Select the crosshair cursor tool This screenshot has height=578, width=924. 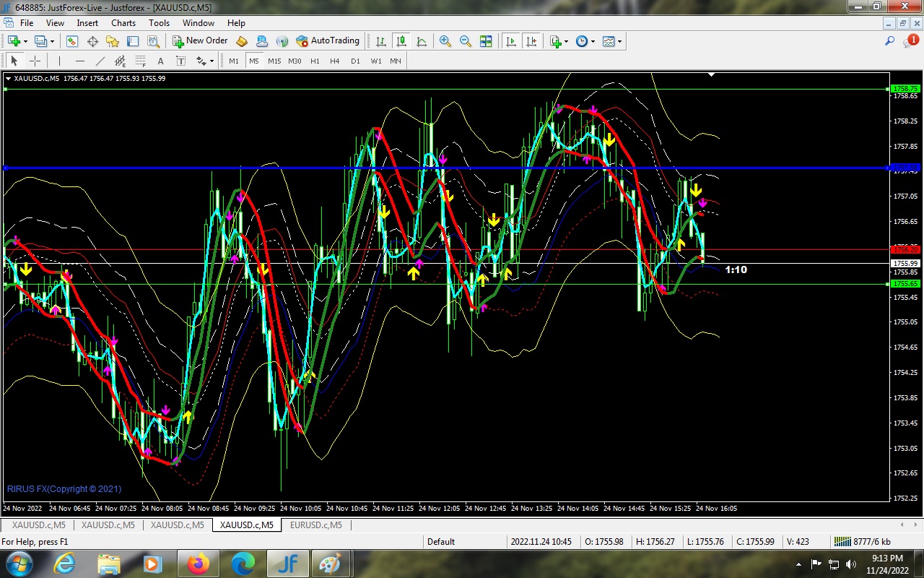click(x=34, y=61)
